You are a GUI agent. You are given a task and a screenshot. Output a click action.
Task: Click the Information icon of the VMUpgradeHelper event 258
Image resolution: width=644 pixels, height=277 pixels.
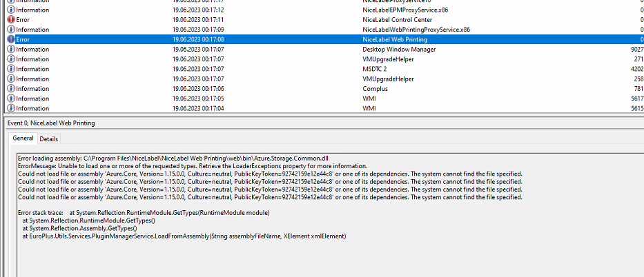11,79
